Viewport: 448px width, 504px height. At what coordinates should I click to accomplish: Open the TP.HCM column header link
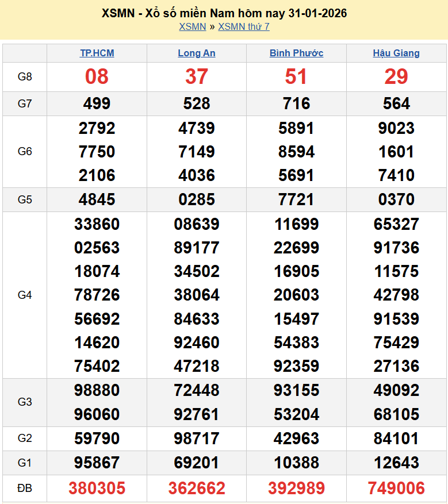click(97, 53)
